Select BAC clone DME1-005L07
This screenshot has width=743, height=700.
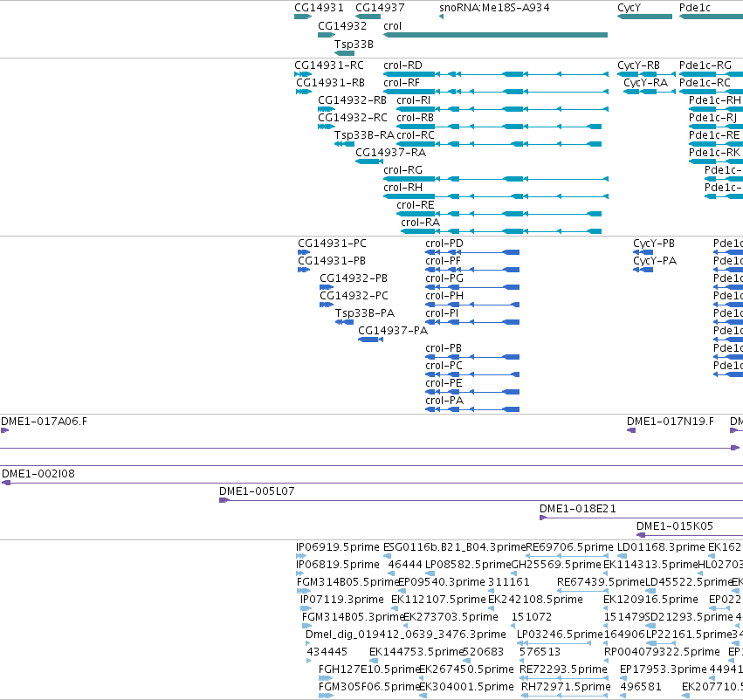click(x=481, y=500)
